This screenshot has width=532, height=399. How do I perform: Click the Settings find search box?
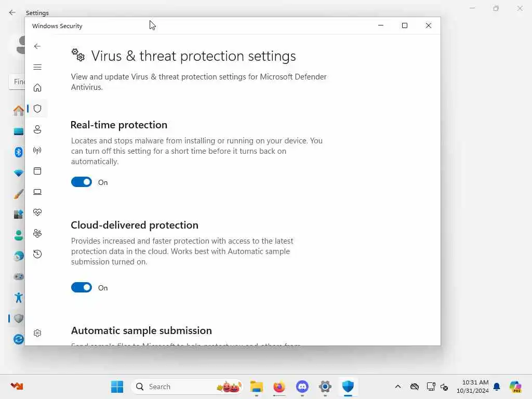[x=17, y=82]
